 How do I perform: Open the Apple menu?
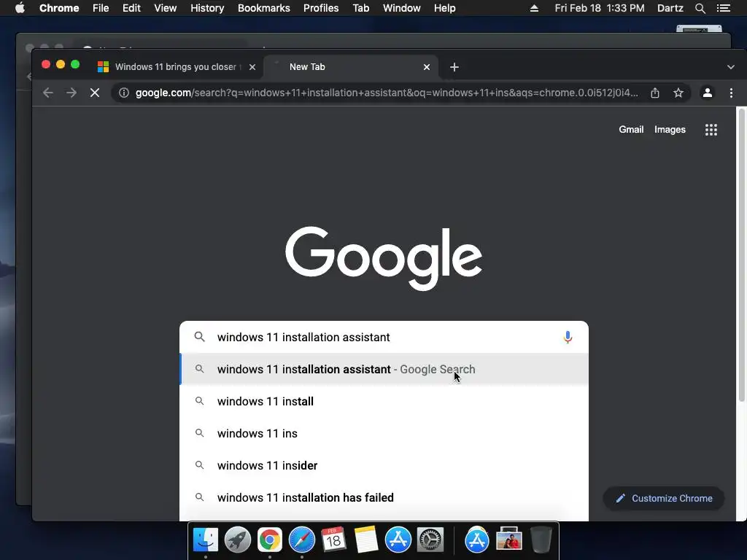pyautogui.click(x=20, y=8)
